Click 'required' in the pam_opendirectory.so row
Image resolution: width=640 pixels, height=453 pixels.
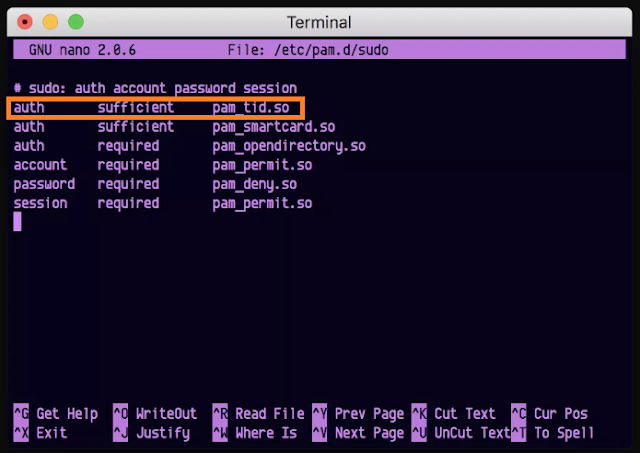click(x=128, y=146)
